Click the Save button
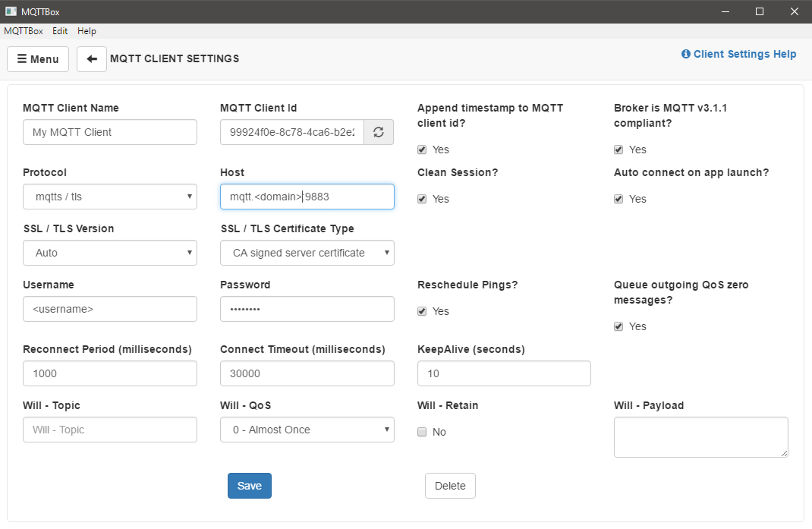Image resolution: width=812 pixels, height=529 pixels. pos(249,486)
